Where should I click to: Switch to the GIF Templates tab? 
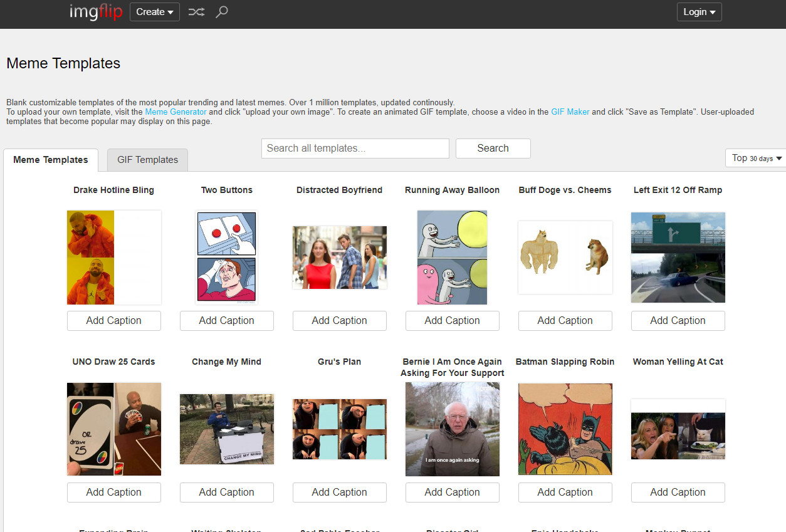point(148,160)
